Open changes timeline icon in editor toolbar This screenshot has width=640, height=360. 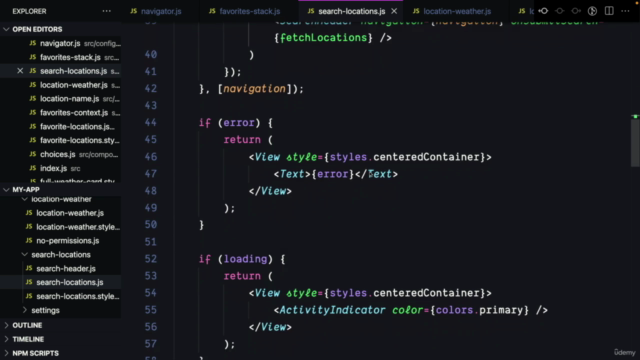(592, 11)
